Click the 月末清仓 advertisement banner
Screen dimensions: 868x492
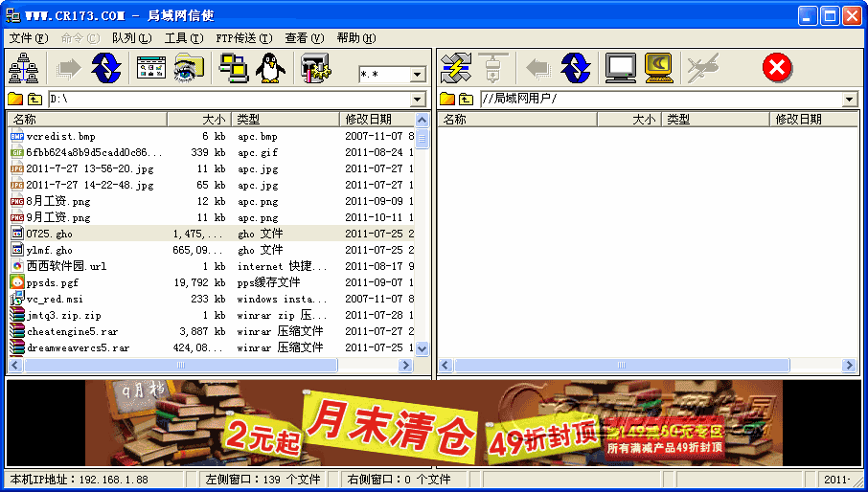coord(434,423)
